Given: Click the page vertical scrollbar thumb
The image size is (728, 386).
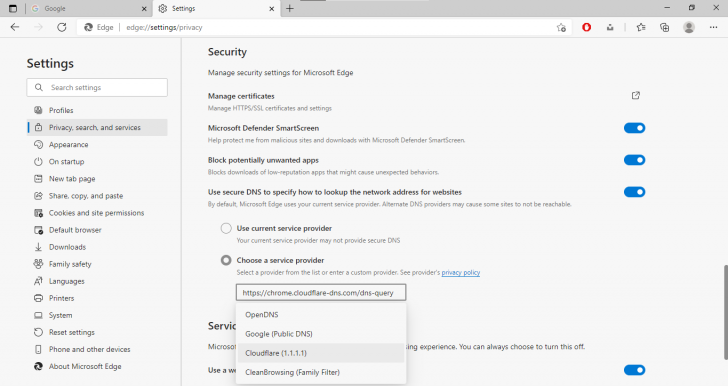Looking at the screenshot, I should tap(726, 313).
